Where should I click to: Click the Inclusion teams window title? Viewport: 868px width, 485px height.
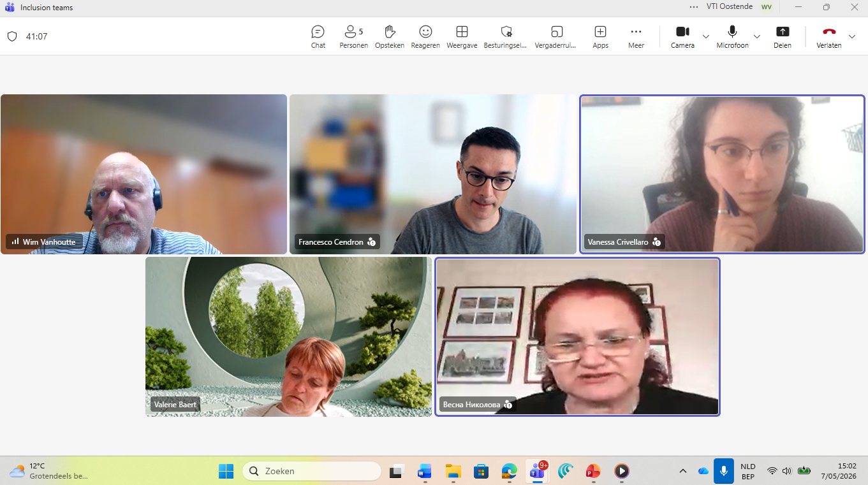(x=47, y=8)
